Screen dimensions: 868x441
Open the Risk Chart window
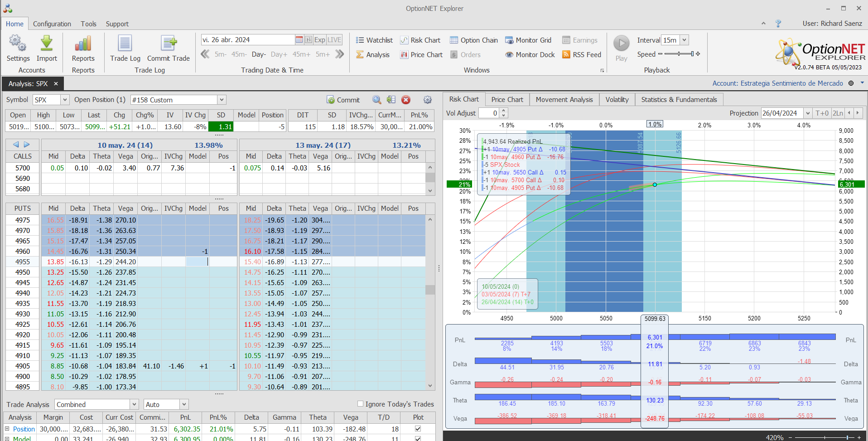pos(420,40)
